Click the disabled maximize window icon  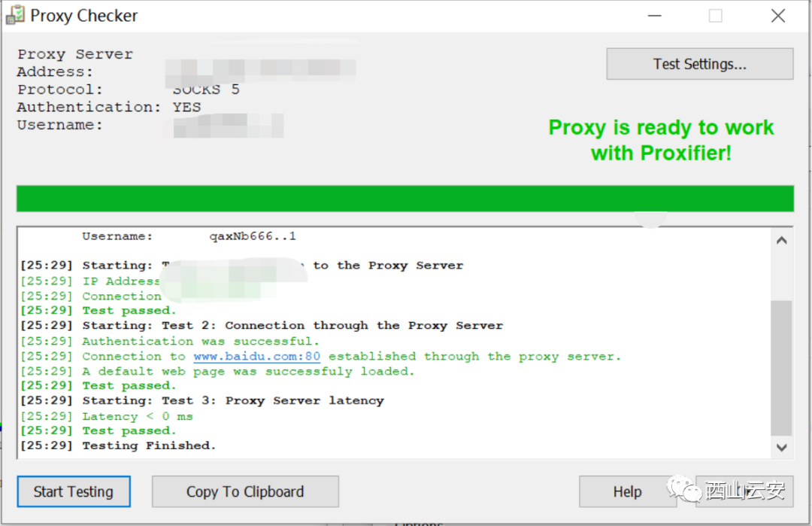[716, 16]
